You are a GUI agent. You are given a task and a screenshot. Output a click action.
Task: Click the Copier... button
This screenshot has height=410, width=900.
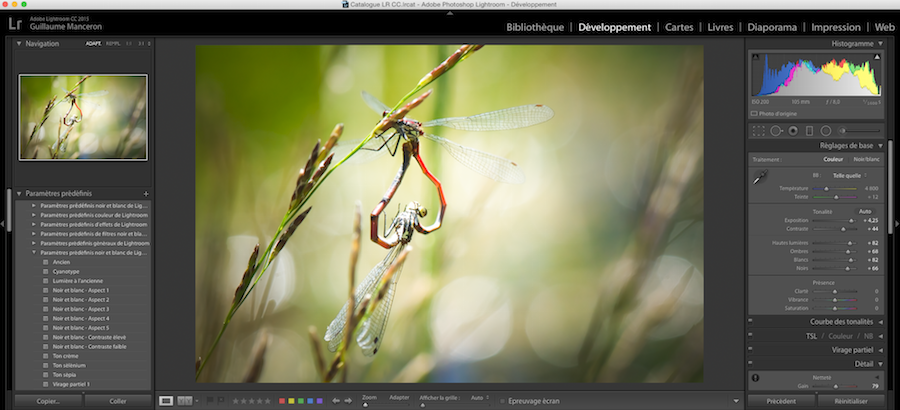point(48,401)
